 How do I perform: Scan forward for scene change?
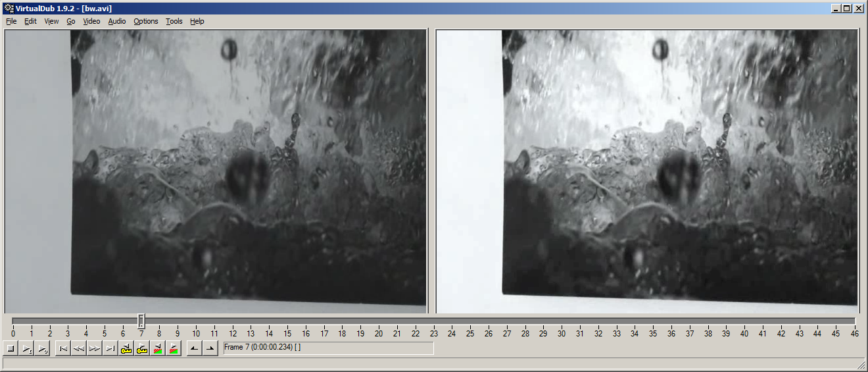[x=174, y=349]
